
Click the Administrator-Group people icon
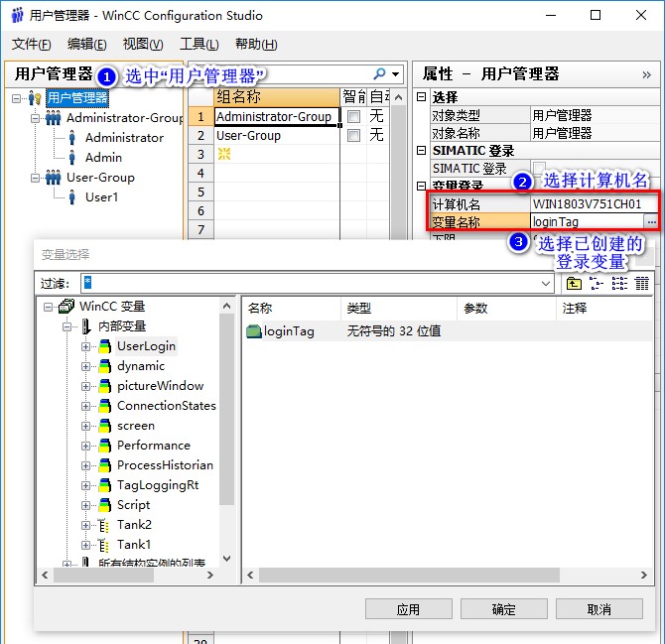[53, 118]
